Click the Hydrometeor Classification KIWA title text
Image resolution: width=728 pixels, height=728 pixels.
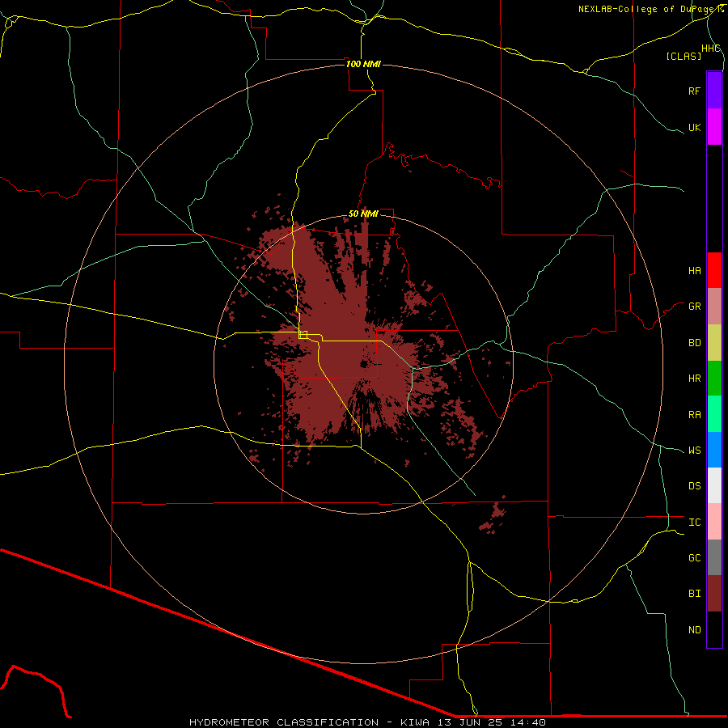(366, 722)
